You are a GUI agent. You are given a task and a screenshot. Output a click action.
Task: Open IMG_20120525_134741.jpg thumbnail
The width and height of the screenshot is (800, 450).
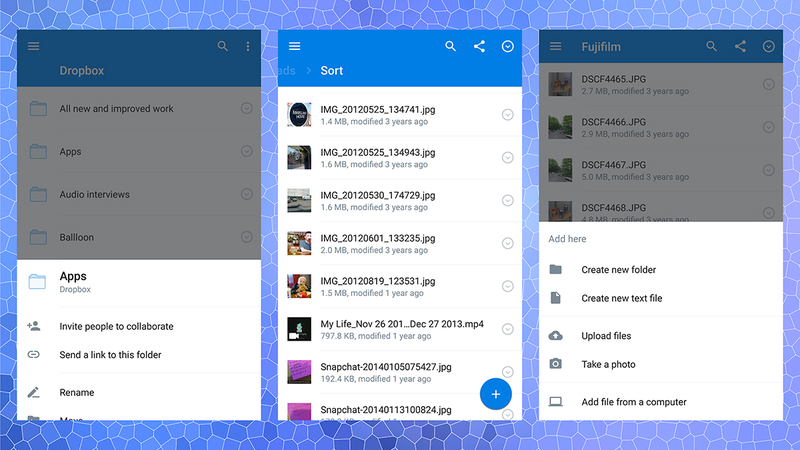[x=299, y=115]
